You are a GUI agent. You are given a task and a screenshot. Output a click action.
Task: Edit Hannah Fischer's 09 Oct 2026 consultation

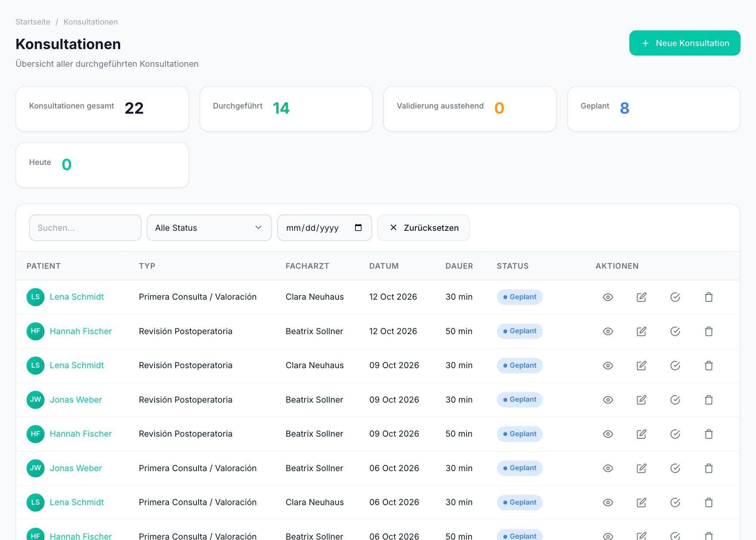tap(641, 434)
